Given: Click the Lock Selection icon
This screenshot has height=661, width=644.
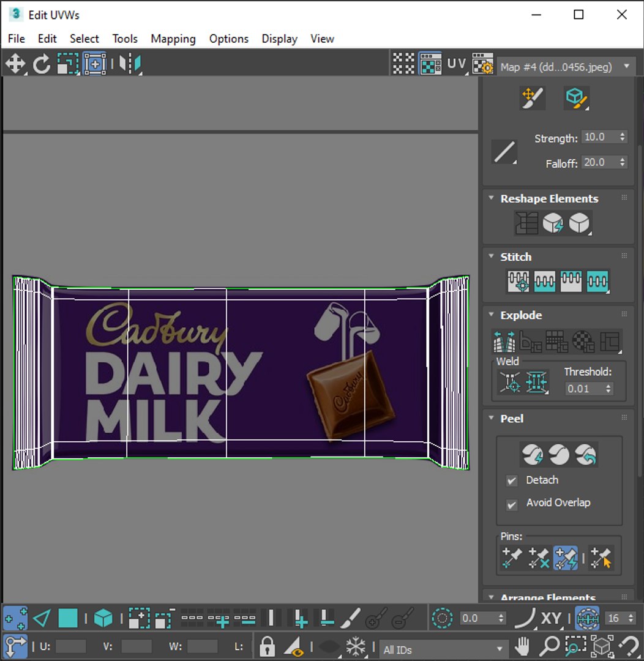Looking at the screenshot, I should coord(267,646).
